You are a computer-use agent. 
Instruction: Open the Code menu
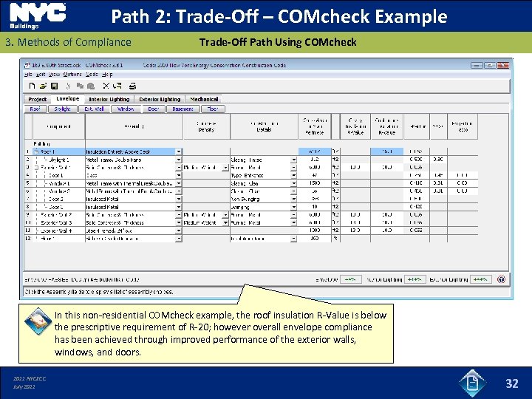coord(92,74)
